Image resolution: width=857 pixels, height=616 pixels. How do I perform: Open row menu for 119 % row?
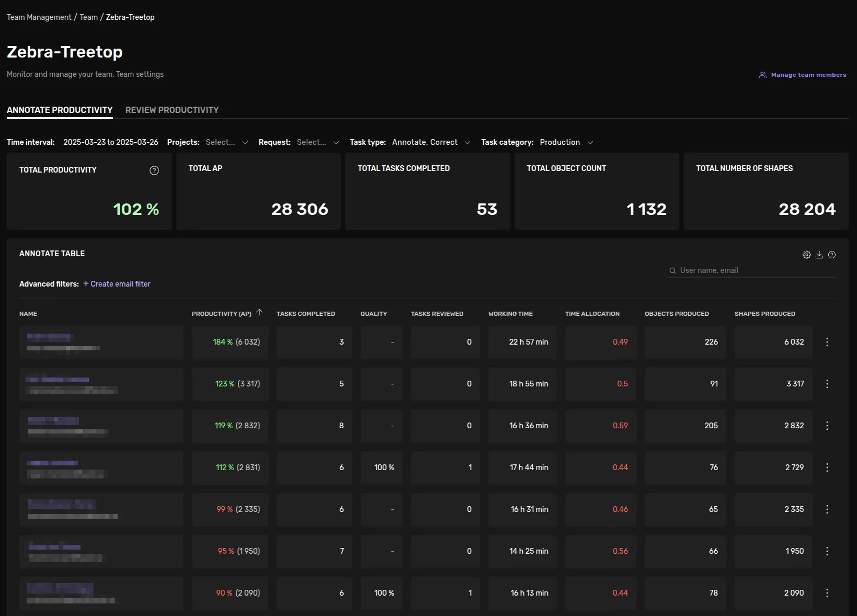click(827, 426)
